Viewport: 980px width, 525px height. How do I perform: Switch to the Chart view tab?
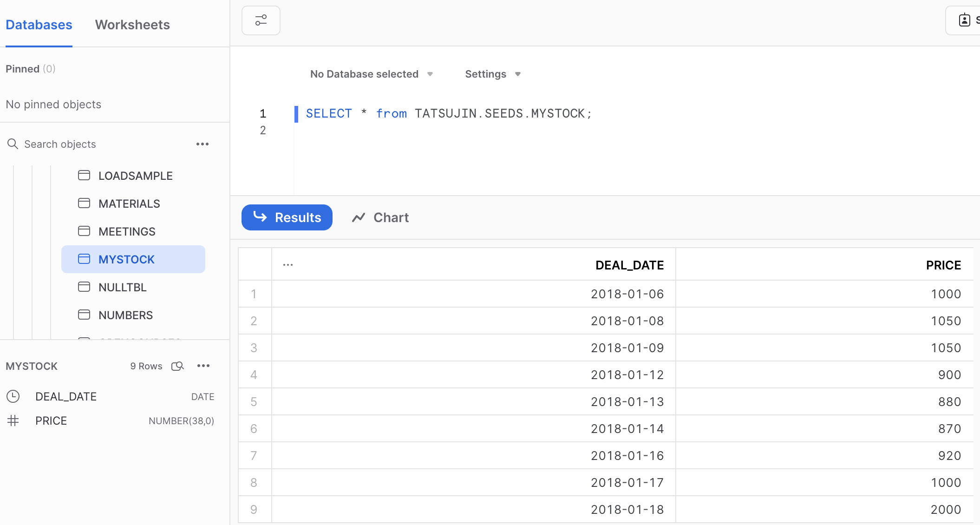coord(379,217)
